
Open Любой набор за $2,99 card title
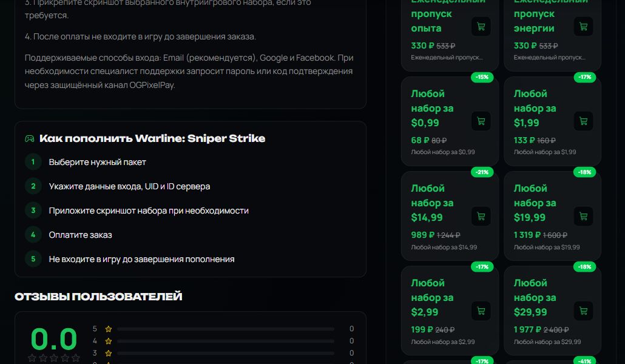pos(432,298)
